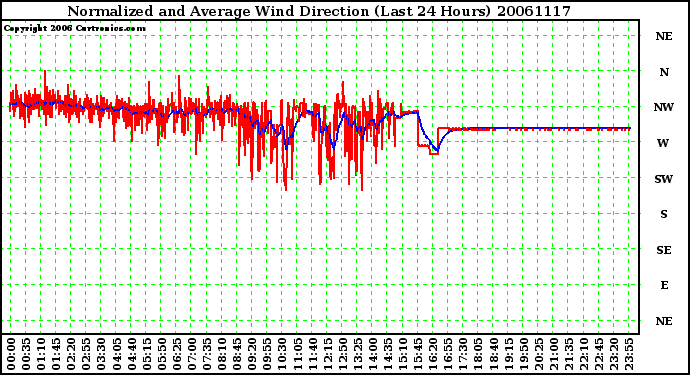Click the 02:20 time label
Viewport: 690px width, 375px height.
pyautogui.click(x=71, y=354)
